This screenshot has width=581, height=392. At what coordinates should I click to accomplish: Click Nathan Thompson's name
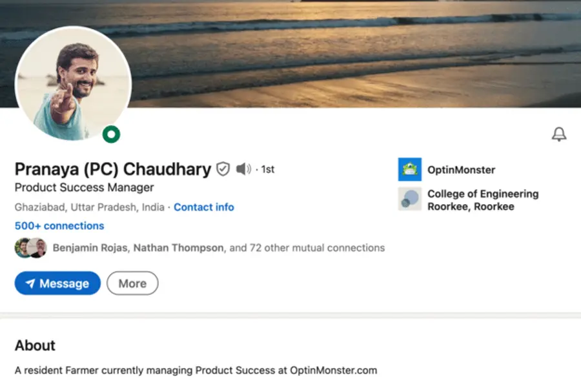click(180, 247)
